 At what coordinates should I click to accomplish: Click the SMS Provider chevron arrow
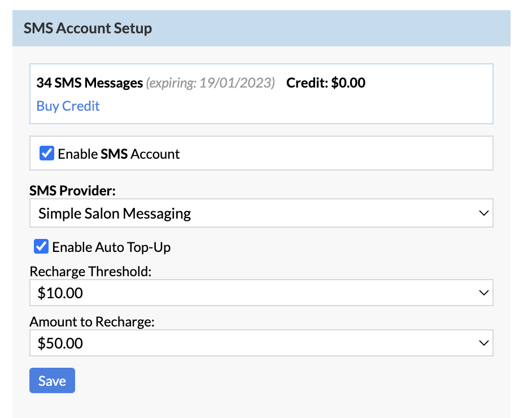click(x=483, y=213)
